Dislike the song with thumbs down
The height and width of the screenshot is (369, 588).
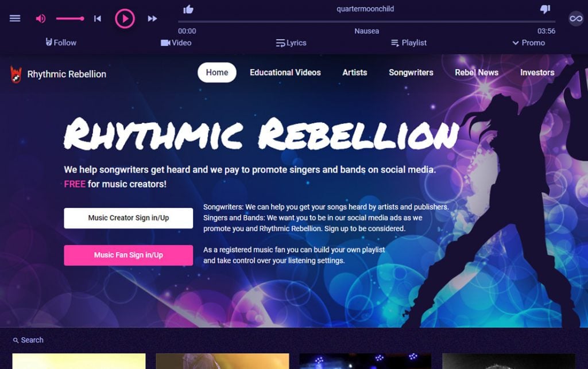click(546, 9)
